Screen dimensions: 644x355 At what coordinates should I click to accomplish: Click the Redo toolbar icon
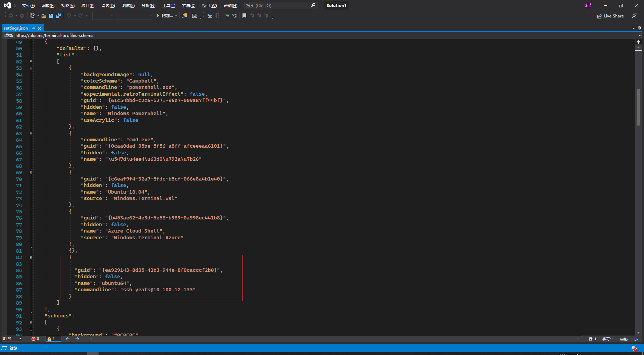tap(80, 16)
